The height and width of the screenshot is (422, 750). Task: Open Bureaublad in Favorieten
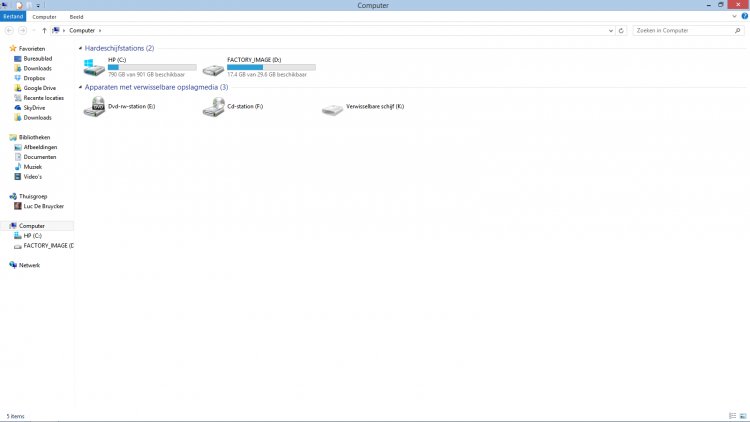click(37, 58)
